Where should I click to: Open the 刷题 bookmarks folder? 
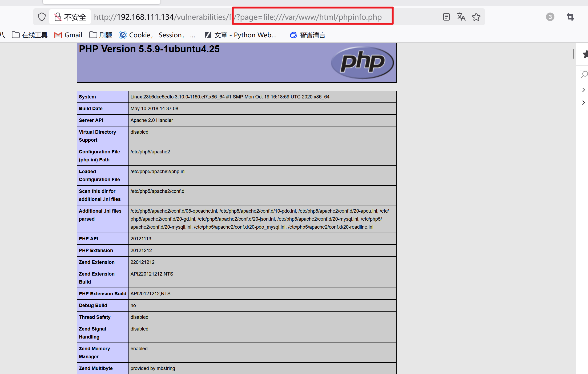(x=101, y=35)
